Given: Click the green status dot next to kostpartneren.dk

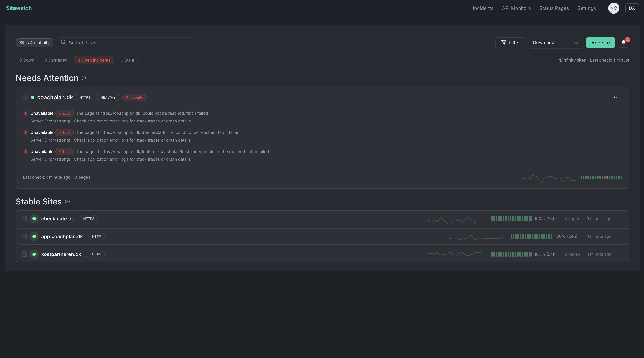Looking at the screenshot, I should point(34,254).
